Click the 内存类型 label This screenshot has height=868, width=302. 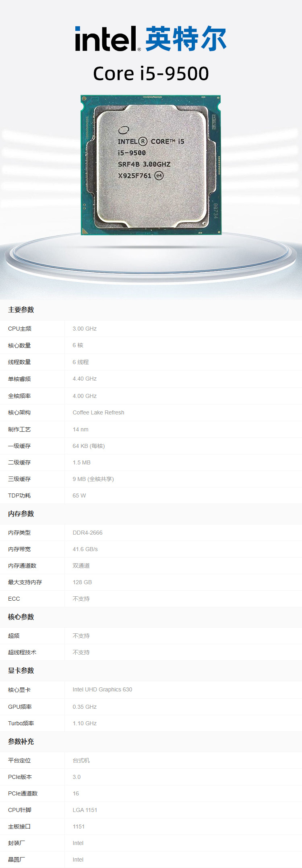tap(19, 533)
